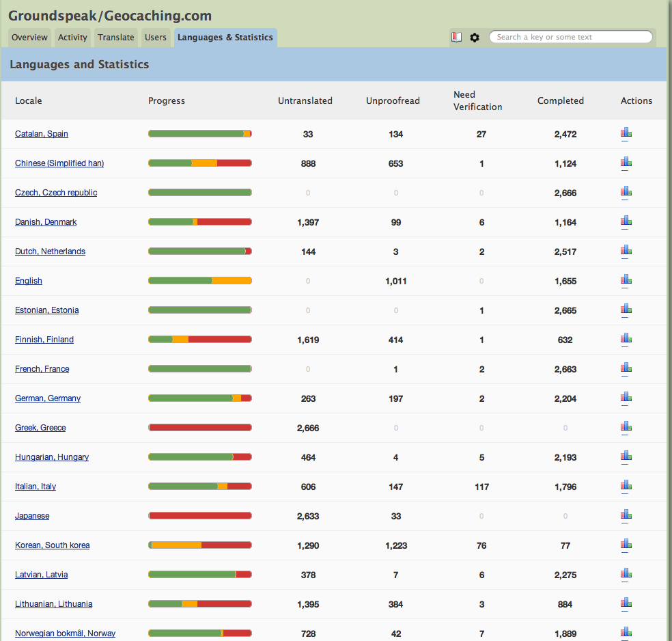The height and width of the screenshot is (641, 672).
Task: Select the Activity tab
Action: coord(72,38)
